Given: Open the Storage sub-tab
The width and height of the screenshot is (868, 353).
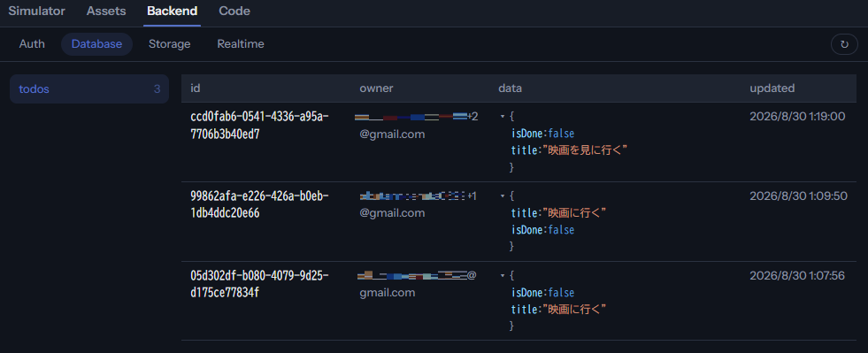Looking at the screenshot, I should pos(169,44).
